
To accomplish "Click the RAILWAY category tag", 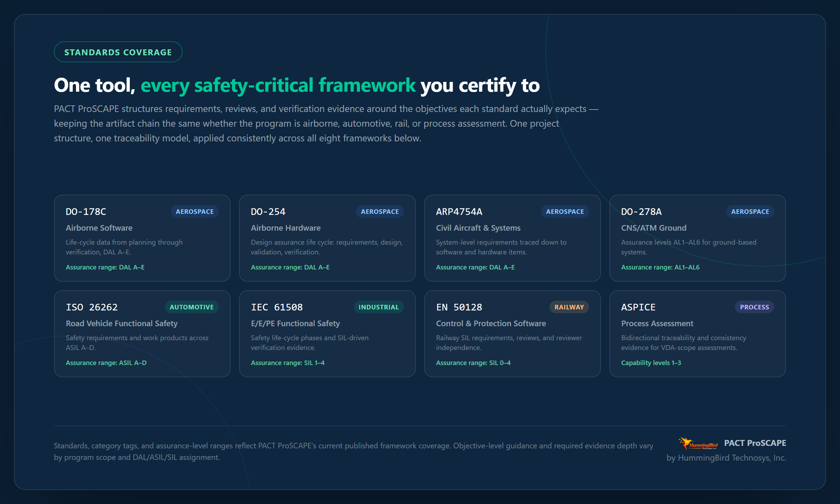I will click(569, 307).
